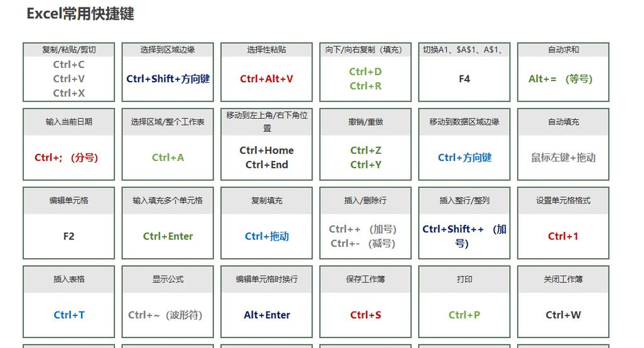Select the '自动填充' header
Image resolution: width=644 pixels, height=348 pixels.
coord(563,122)
